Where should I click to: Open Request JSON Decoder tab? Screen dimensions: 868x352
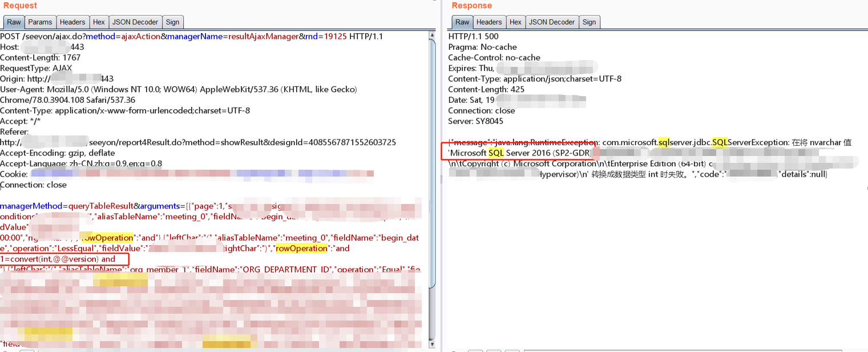(135, 22)
